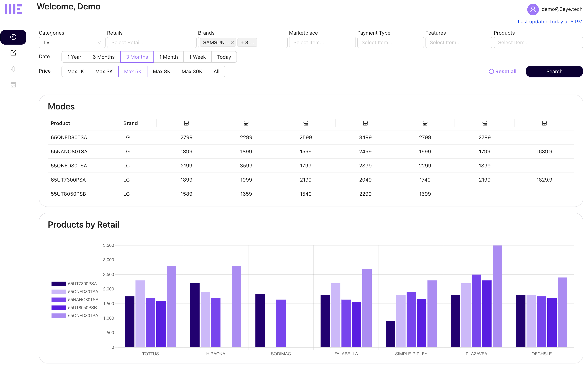Screen dimensions: 588x366
Task: Click the Reset all link
Action: click(502, 71)
